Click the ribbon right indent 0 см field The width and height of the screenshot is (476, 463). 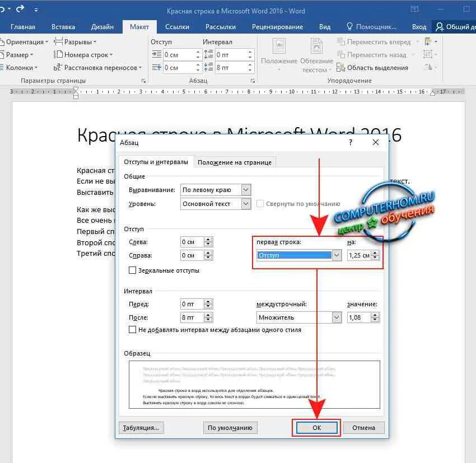point(179,68)
